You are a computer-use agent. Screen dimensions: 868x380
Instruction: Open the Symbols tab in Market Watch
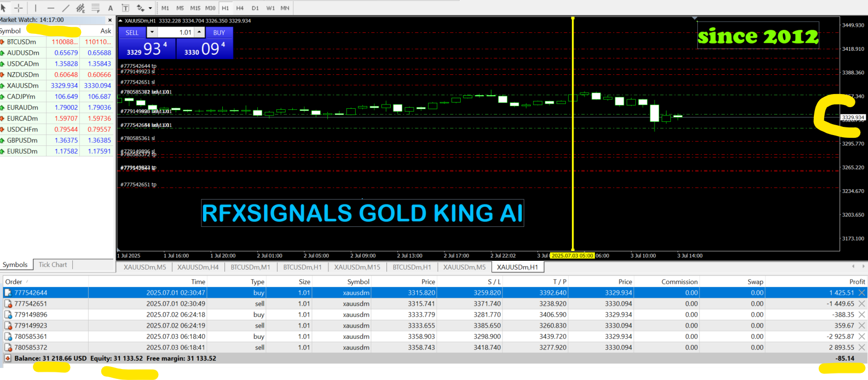pyautogui.click(x=15, y=265)
